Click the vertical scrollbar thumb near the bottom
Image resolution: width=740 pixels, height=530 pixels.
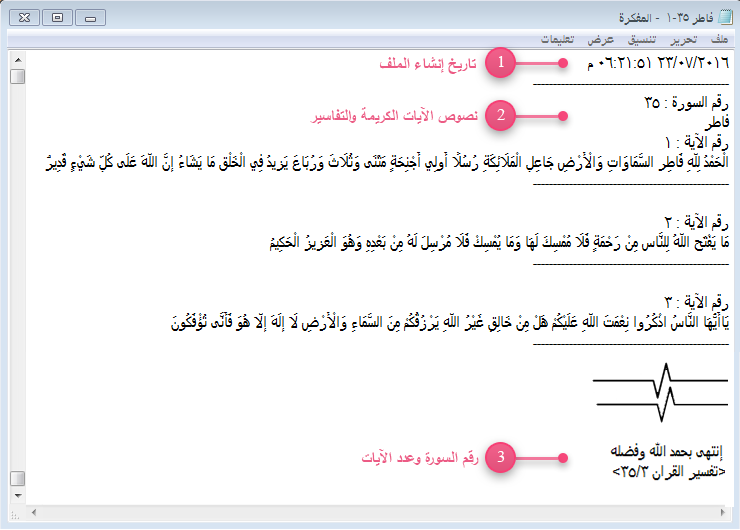click(17, 477)
